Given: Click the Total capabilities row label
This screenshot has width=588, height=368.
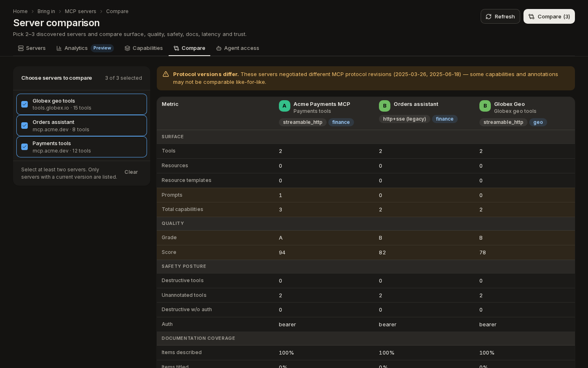Looking at the screenshot, I should pos(183,209).
